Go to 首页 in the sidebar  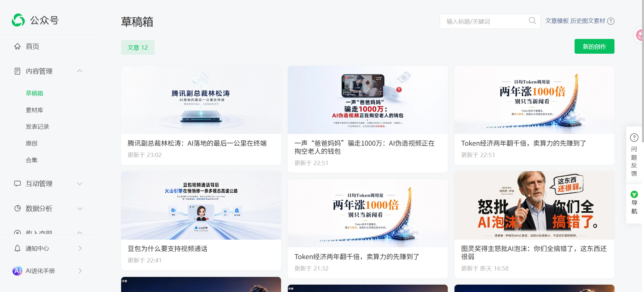(33, 46)
